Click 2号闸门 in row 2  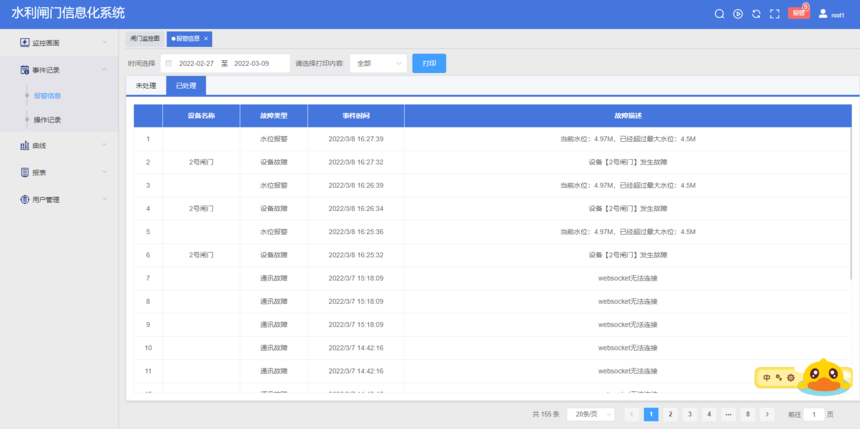click(201, 162)
